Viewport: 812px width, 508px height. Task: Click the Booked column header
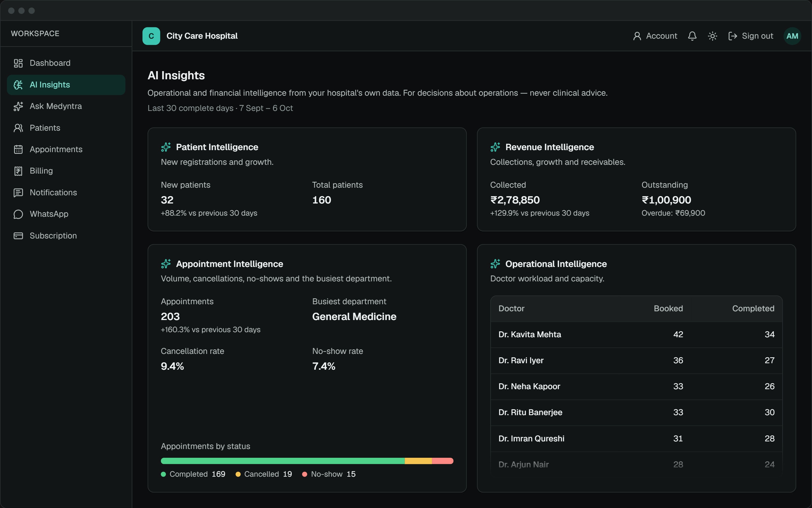tap(668, 308)
